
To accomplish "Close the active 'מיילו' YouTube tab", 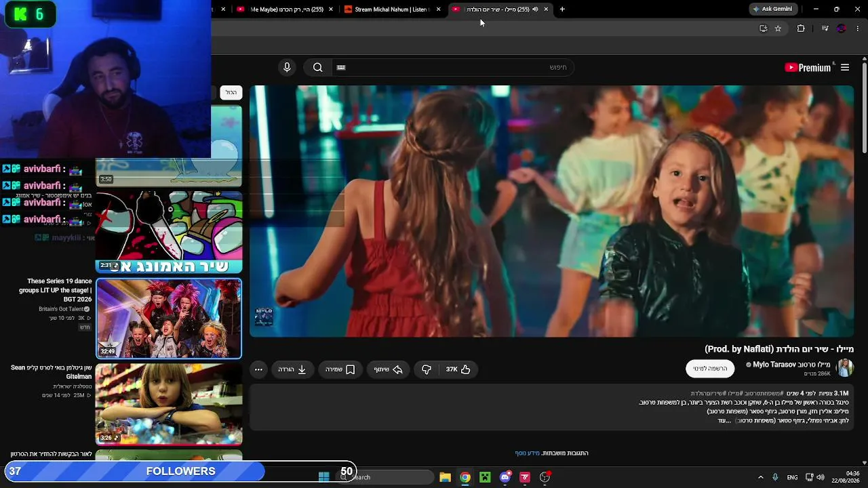I will tap(546, 9).
